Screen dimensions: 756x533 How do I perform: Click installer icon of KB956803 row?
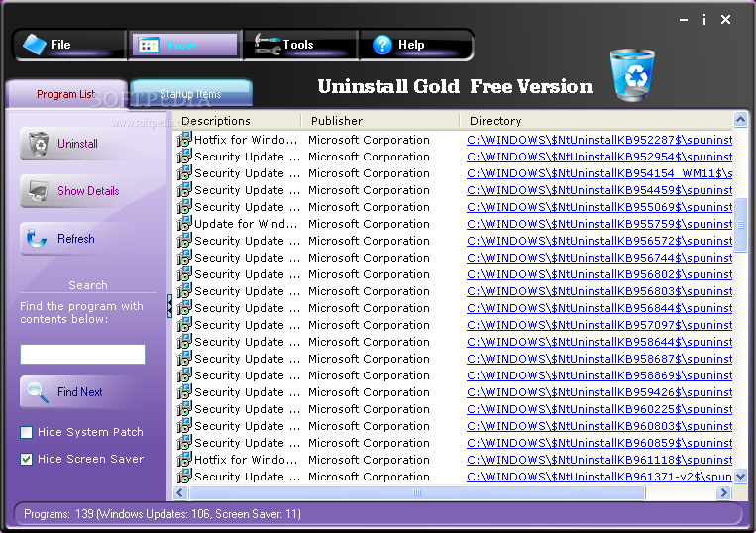pos(184,291)
